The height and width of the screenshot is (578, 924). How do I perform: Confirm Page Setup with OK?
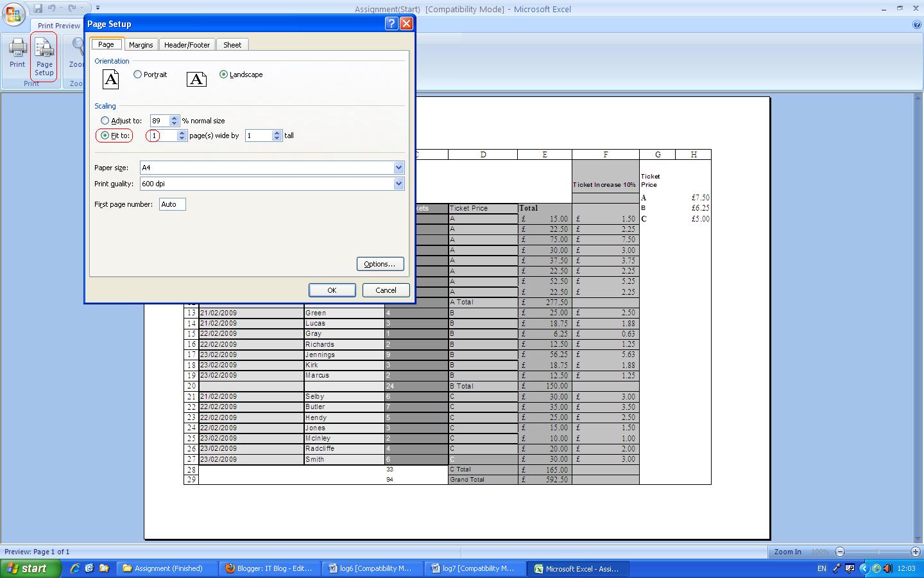coord(332,290)
